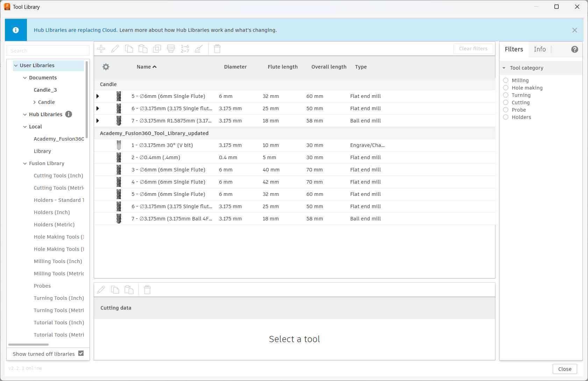Click tool icon of 4 - 6mm Single Flute row
This screenshot has height=381, width=588.
point(119,182)
